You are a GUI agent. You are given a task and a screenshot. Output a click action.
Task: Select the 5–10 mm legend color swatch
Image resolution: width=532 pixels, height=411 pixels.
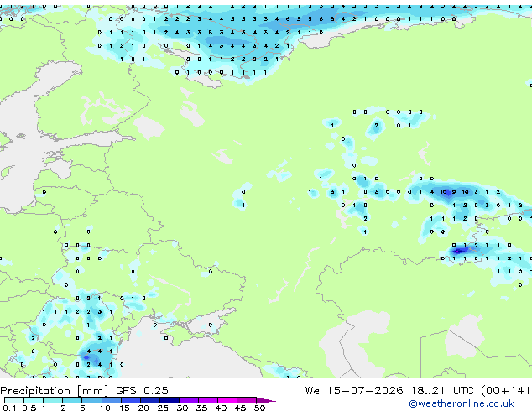pos(92,400)
